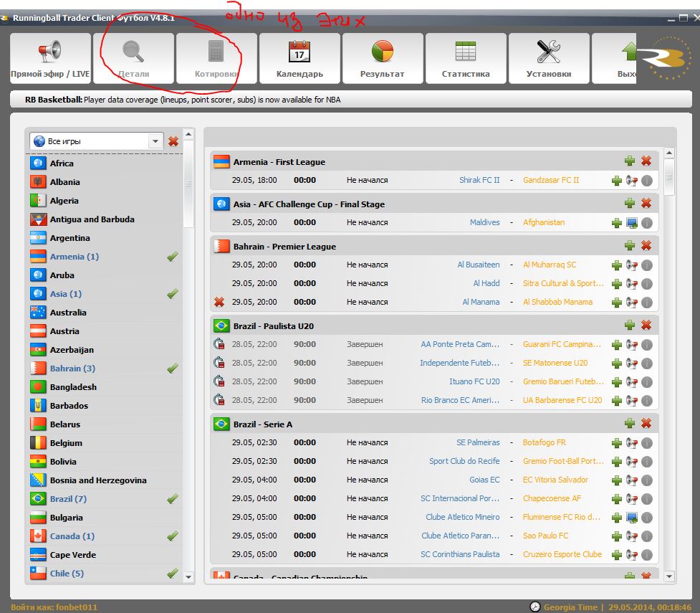Image resolution: width=700 pixels, height=613 pixels.
Task: Clear filter with red X beside Все игры
Action: click(x=173, y=142)
